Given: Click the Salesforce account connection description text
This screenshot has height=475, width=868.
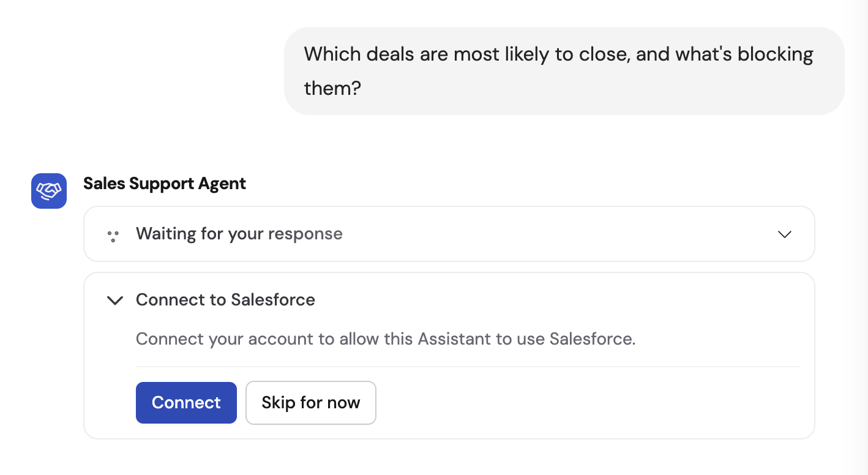Looking at the screenshot, I should (386, 338).
